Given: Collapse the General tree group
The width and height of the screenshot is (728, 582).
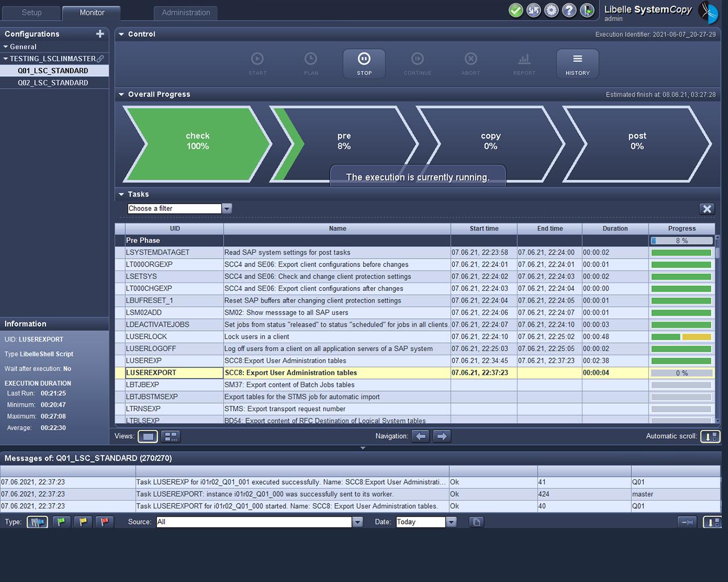Looking at the screenshot, I should click(6, 47).
